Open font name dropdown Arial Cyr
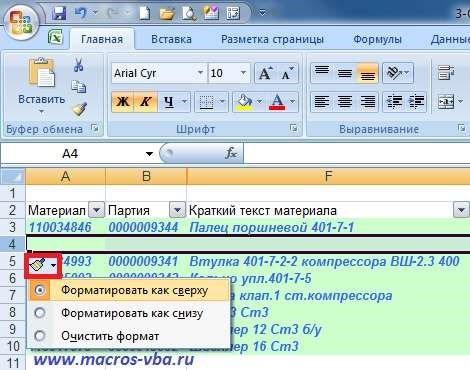Viewport: 470px width, 370px height. (x=200, y=73)
